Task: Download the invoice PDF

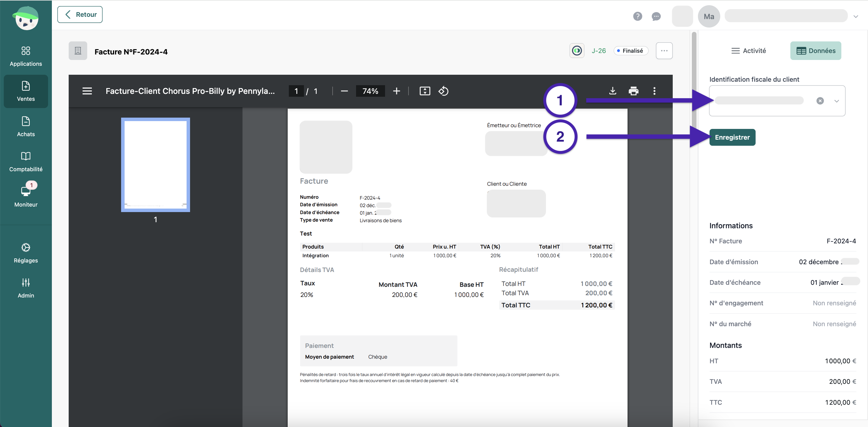Action: [612, 91]
